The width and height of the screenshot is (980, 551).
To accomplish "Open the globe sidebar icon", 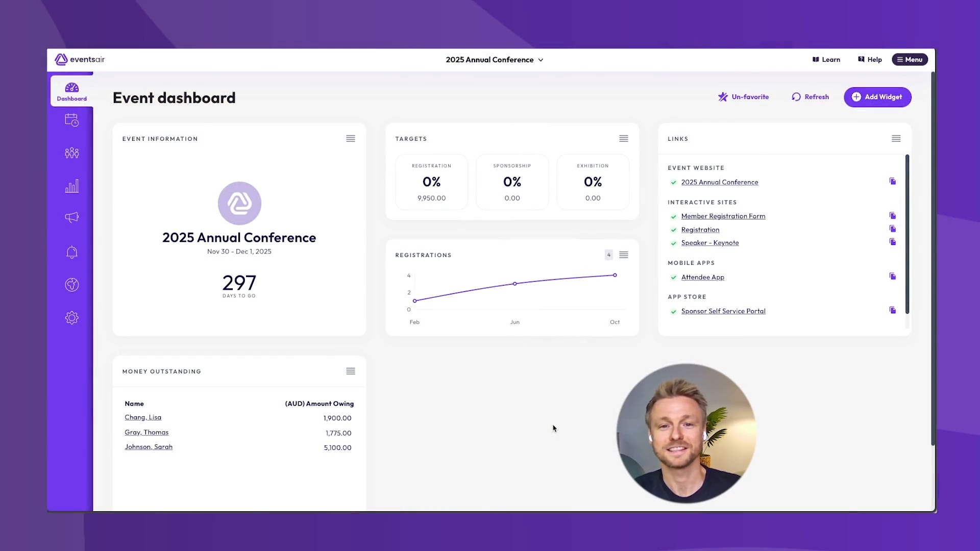I will [71, 285].
